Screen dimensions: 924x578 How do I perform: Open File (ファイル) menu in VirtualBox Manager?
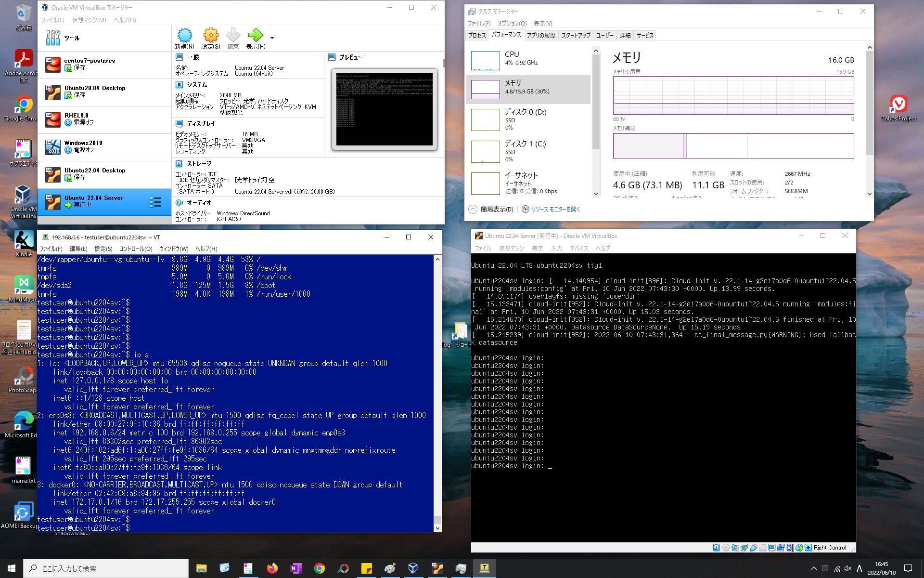coord(52,20)
